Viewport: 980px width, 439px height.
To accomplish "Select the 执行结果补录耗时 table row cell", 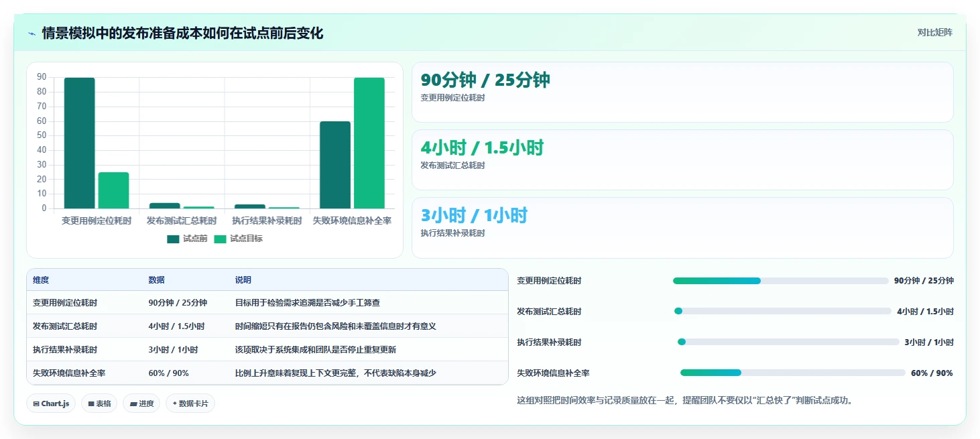I will coord(65,350).
